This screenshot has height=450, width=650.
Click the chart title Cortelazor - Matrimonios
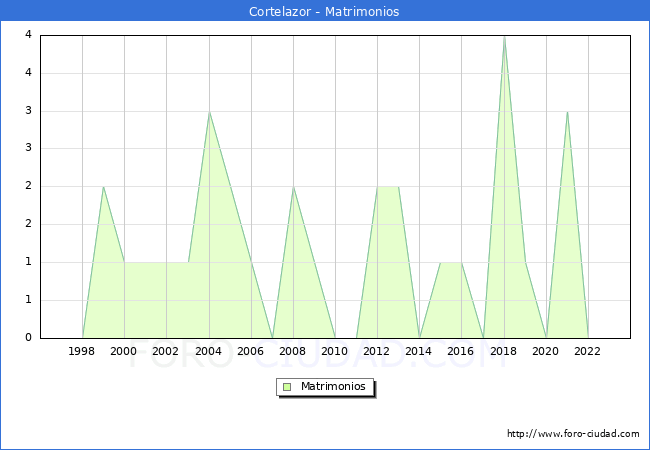pyautogui.click(x=325, y=12)
